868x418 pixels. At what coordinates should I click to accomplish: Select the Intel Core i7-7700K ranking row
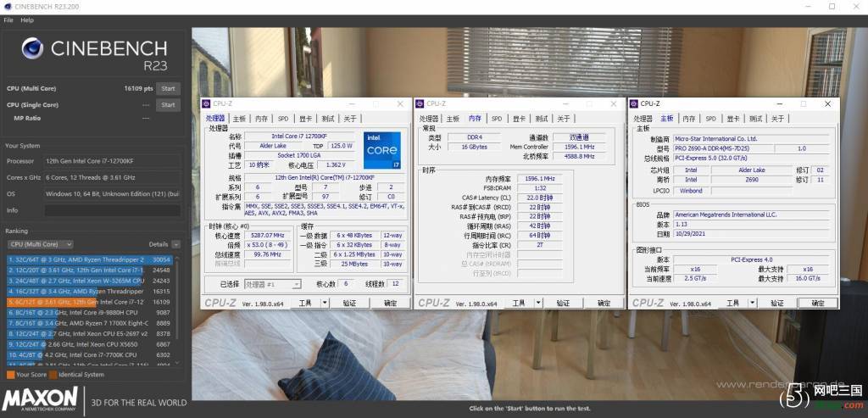pyautogui.click(x=90, y=355)
